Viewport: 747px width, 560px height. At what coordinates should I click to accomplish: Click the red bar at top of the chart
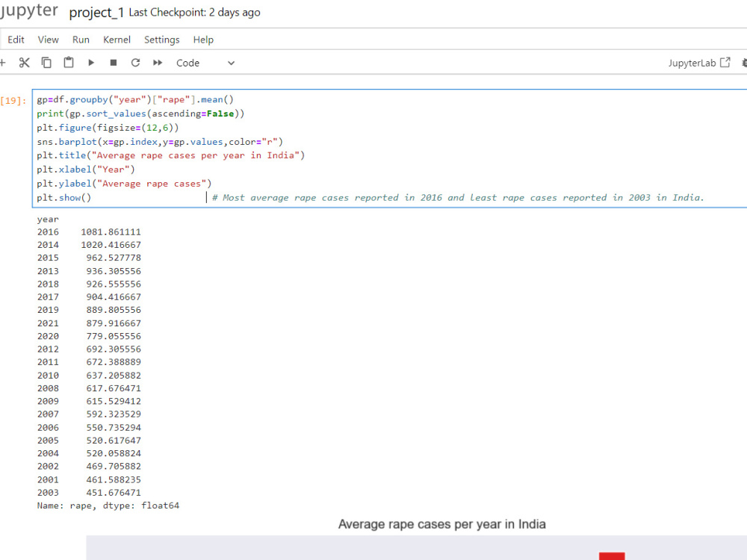(612, 556)
